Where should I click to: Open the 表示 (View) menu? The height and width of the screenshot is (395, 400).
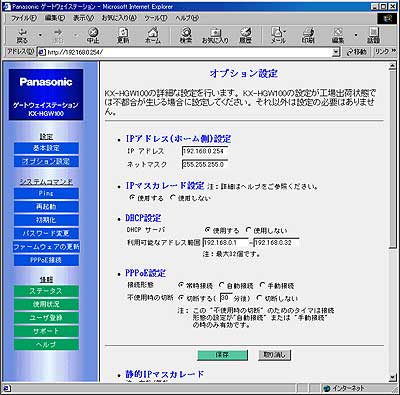coord(83,18)
